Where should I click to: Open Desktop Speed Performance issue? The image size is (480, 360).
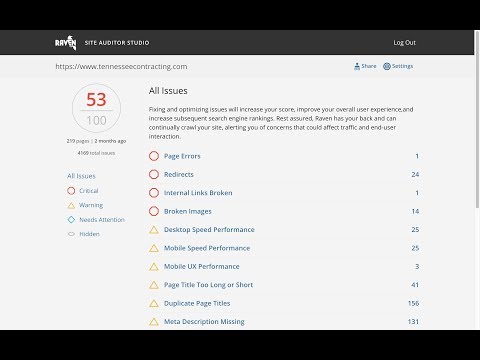[209, 230]
